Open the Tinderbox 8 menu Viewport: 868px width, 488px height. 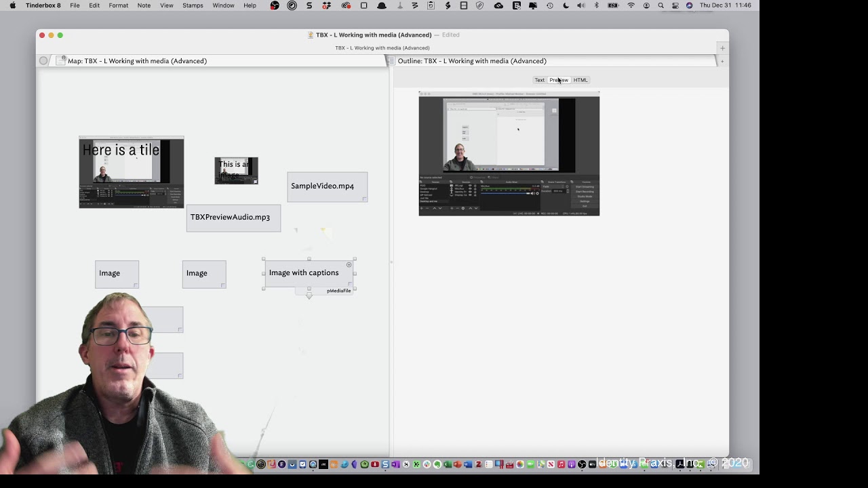43,5
